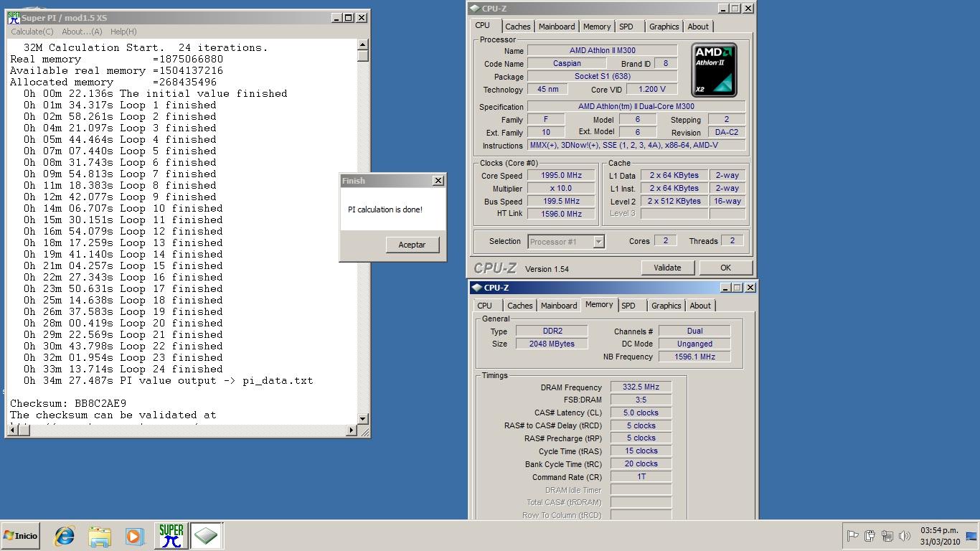Click the Super PI title bar icon
The width and height of the screenshot is (980, 551).
[14, 18]
